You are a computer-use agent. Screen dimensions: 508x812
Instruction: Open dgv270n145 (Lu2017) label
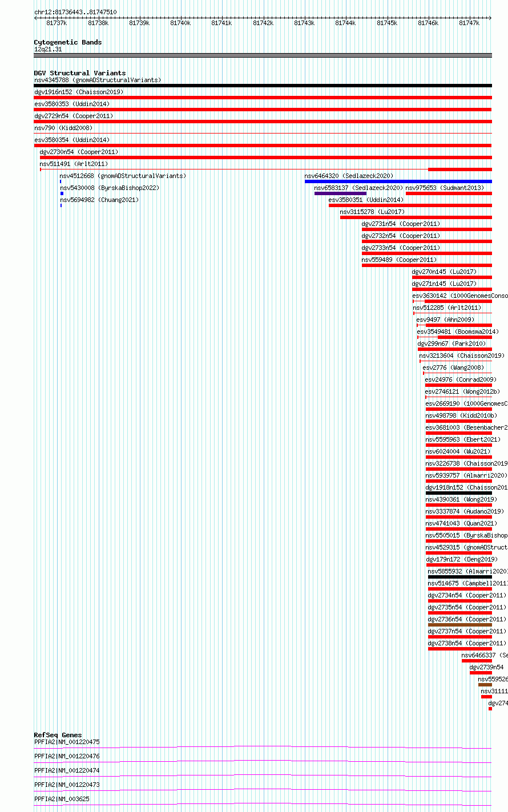click(x=444, y=272)
